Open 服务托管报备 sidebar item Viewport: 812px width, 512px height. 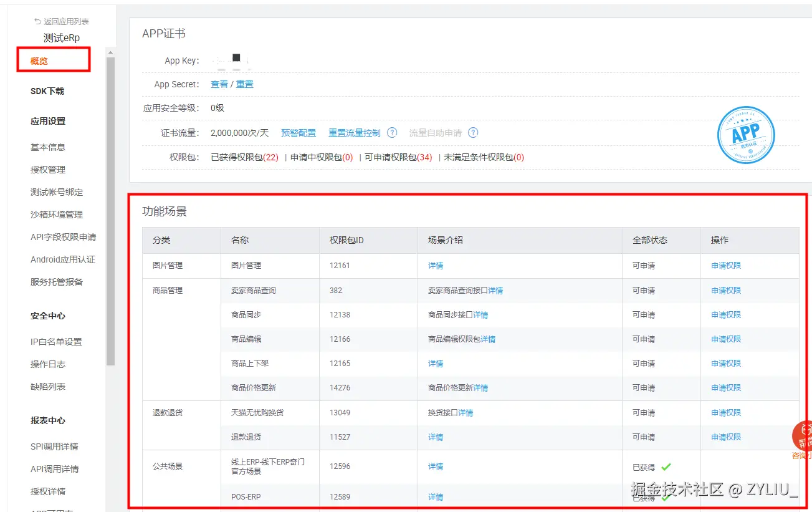tap(57, 282)
